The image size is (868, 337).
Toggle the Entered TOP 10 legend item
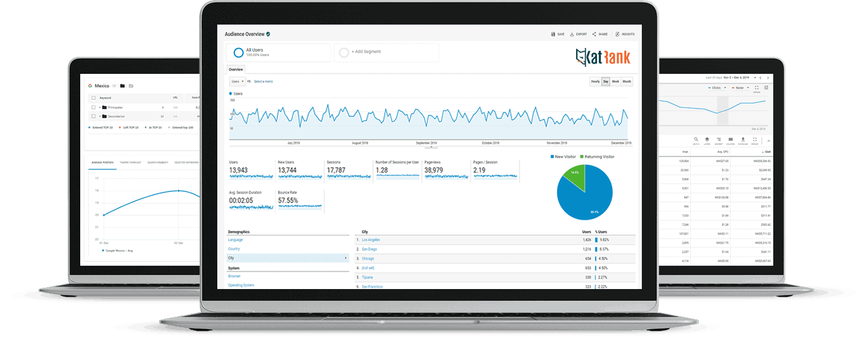[x=100, y=127]
